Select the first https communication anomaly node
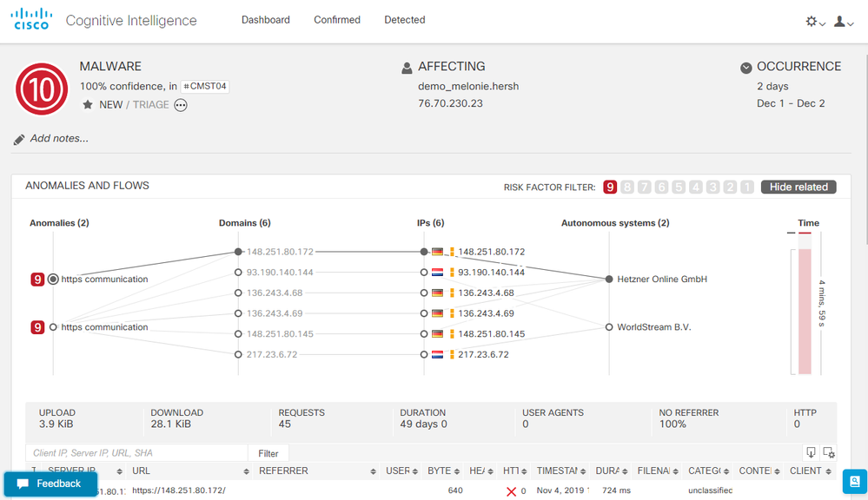Image resolution: width=868 pixels, height=500 pixels. tap(53, 280)
